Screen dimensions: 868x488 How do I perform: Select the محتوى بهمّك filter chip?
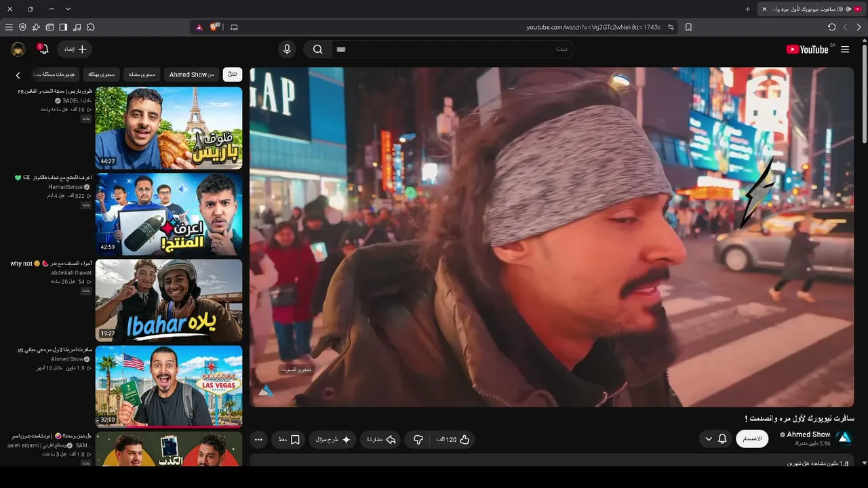pos(102,75)
